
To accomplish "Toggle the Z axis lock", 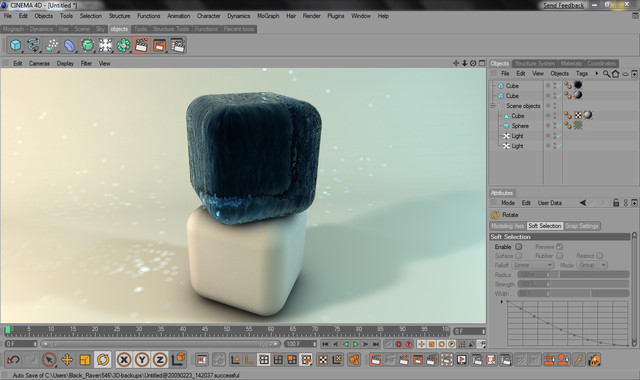I will 160,360.
